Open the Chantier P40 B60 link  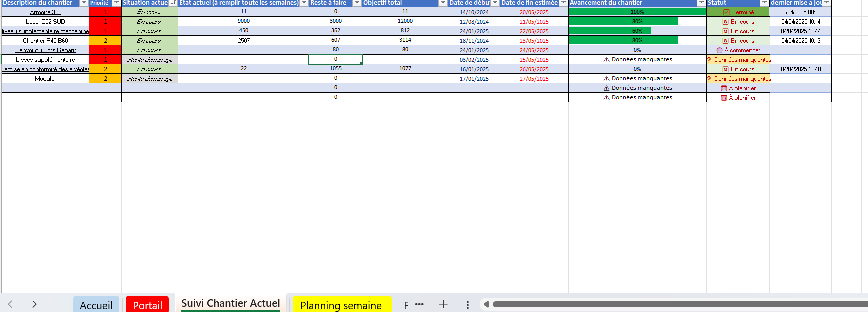(45, 41)
